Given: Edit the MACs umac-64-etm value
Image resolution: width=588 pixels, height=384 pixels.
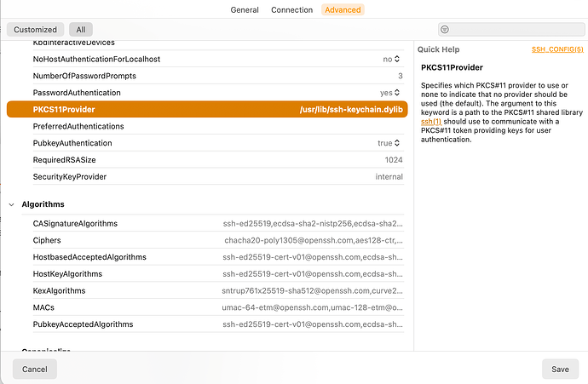Looking at the screenshot, I should [x=312, y=307].
